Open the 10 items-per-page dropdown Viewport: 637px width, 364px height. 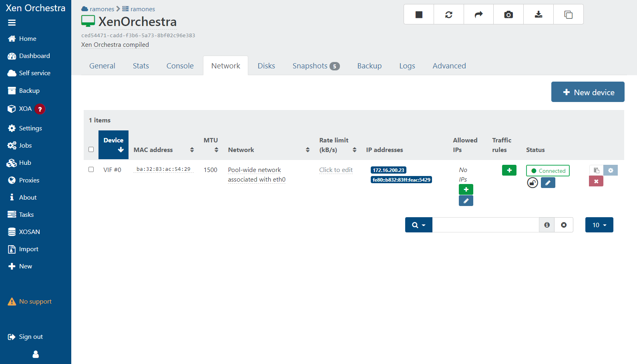[599, 225]
